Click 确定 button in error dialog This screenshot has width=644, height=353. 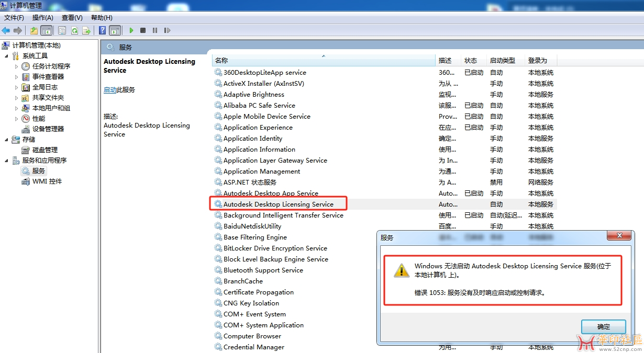[604, 327]
